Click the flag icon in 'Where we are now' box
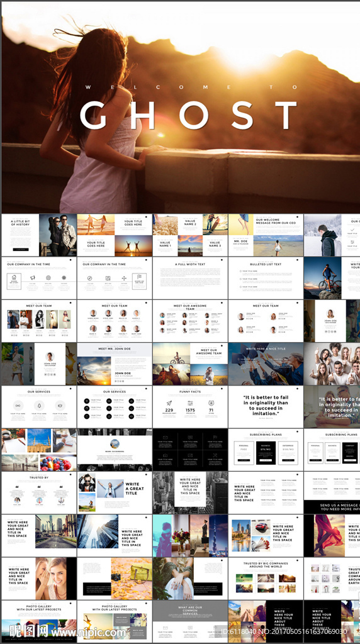The image size is (360, 644). [139, 277]
